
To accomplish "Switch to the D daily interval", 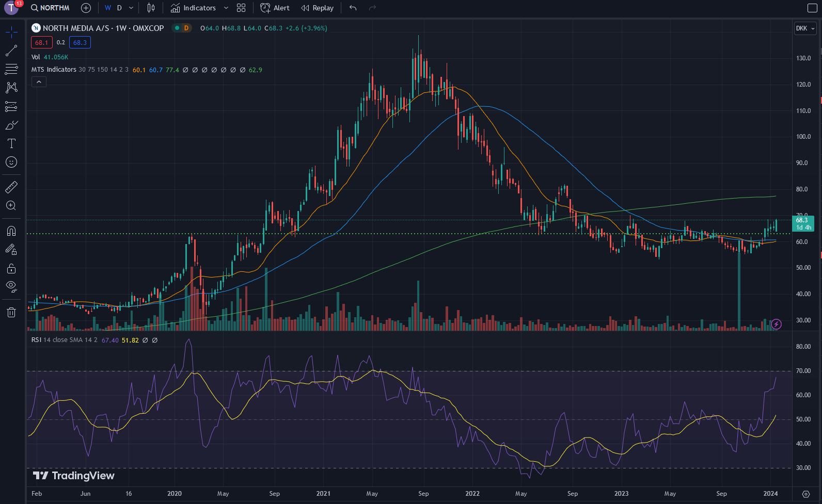I will 119,8.
